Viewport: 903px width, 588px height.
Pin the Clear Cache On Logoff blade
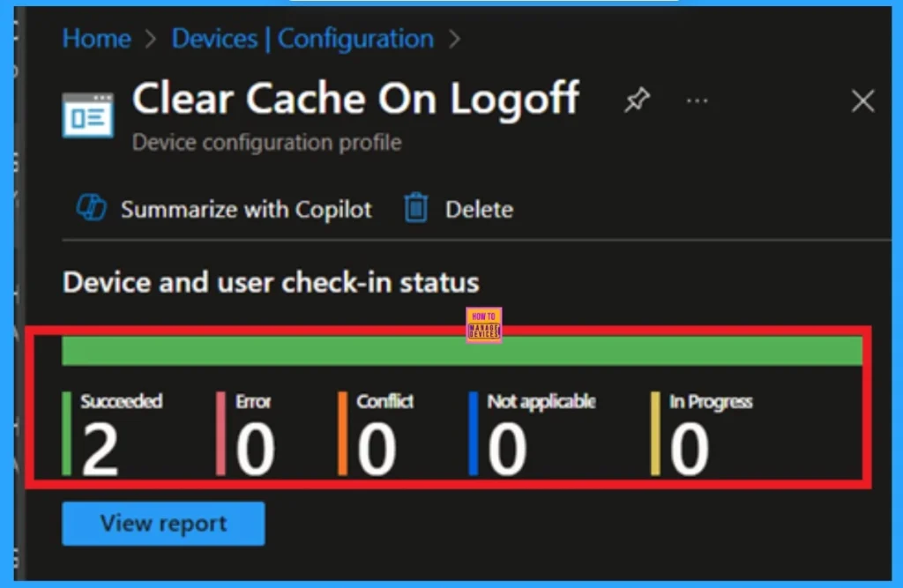tap(636, 101)
